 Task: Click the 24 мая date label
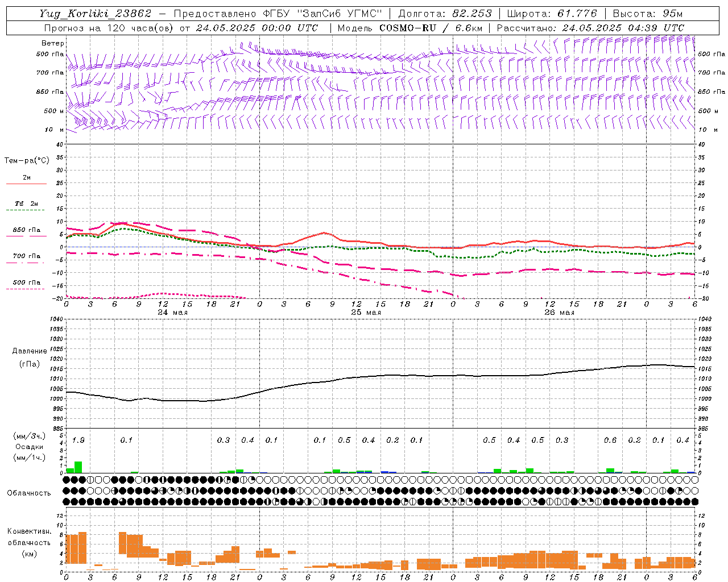172,313
